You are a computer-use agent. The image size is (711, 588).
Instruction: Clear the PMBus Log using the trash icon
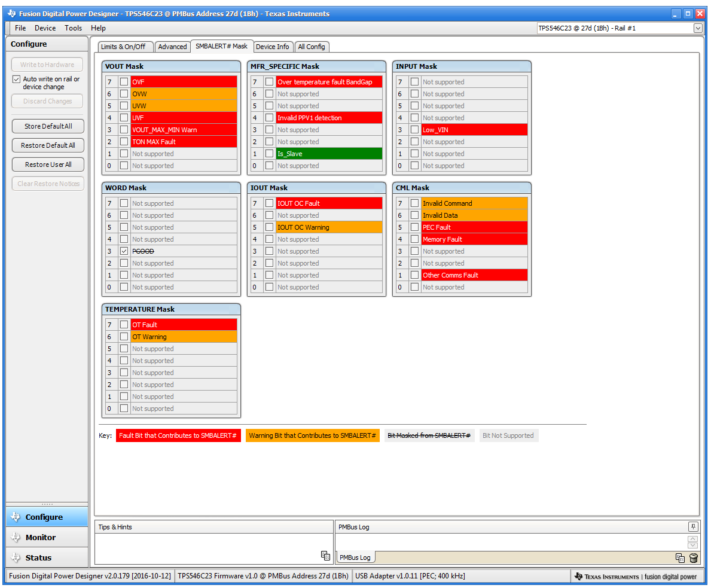[x=693, y=557]
